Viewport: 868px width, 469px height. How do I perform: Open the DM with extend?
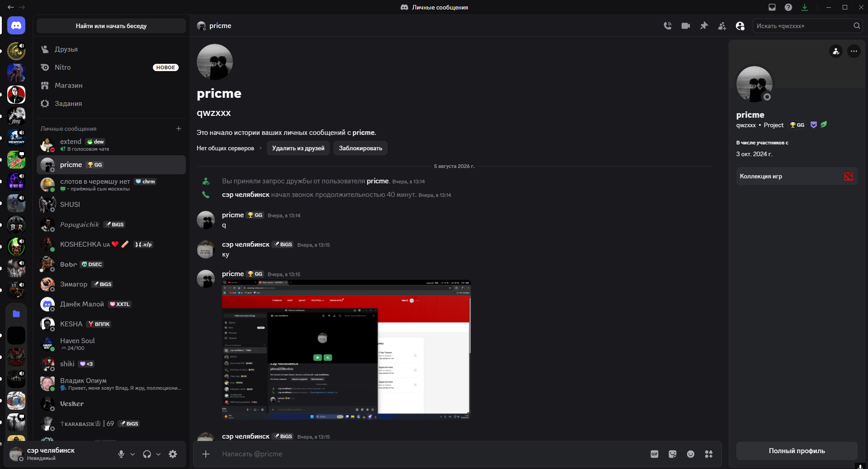point(111,145)
